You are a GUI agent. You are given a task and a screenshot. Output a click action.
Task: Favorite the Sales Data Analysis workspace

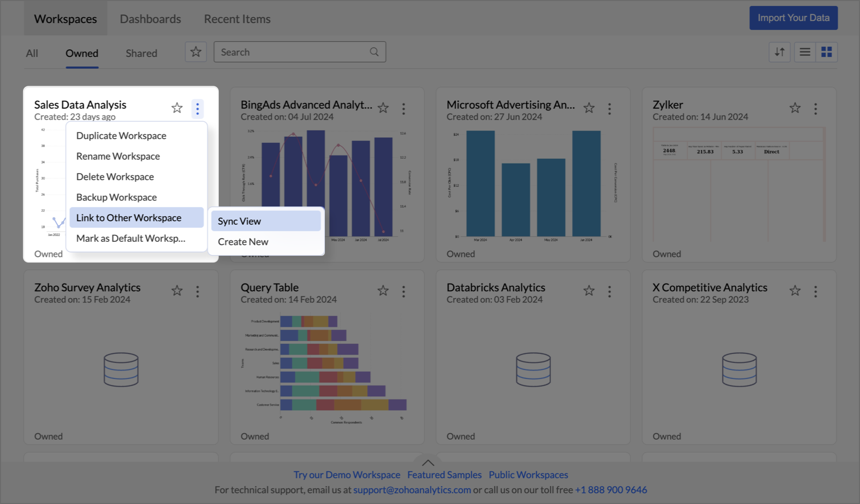[x=177, y=108]
